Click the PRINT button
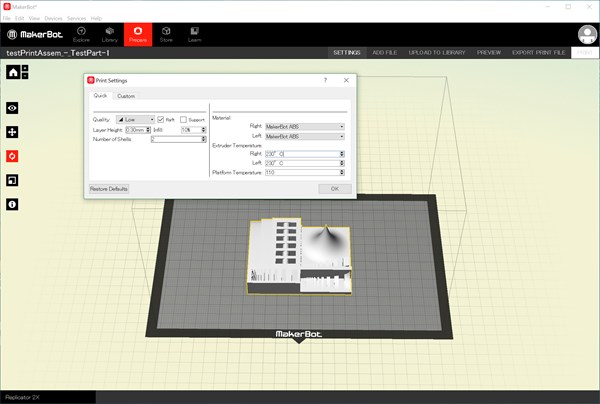Screen dimensions: 600x404 coord(585,52)
